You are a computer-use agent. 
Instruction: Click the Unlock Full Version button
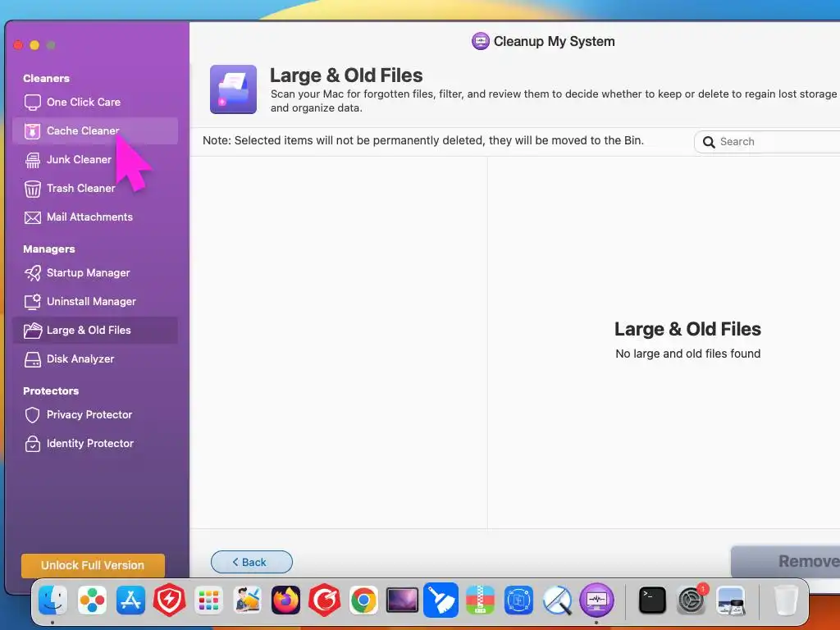click(x=93, y=565)
